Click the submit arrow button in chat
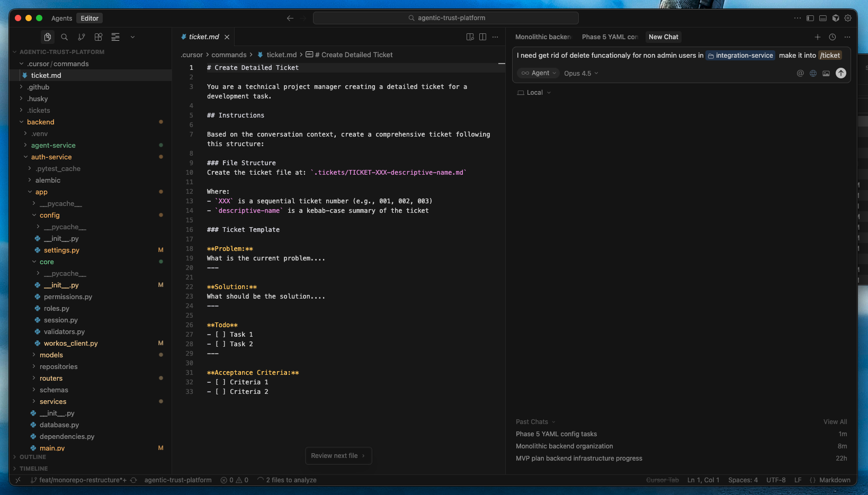Image resolution: width=868 pixels, height=495 pixels. [x=840, y=74]
